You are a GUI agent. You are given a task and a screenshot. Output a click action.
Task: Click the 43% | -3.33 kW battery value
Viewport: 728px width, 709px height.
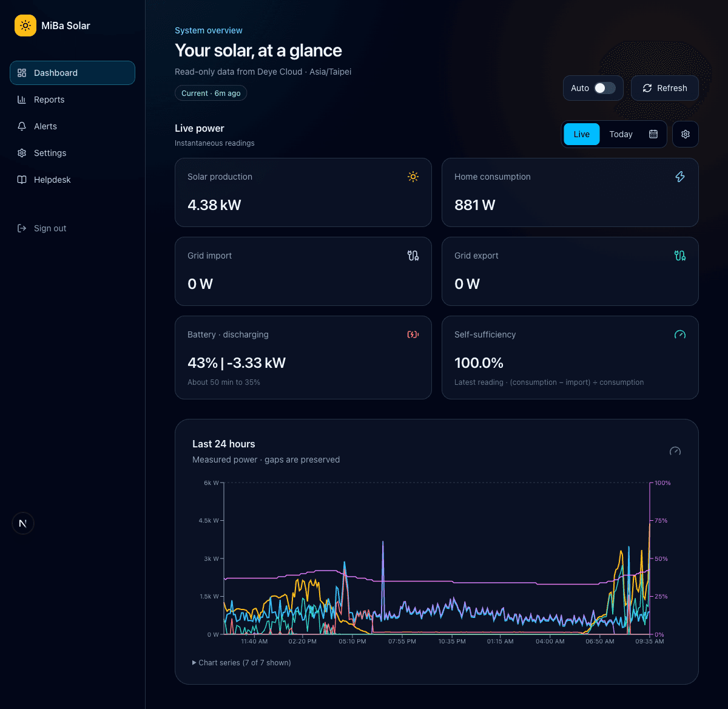click(237, 363)
